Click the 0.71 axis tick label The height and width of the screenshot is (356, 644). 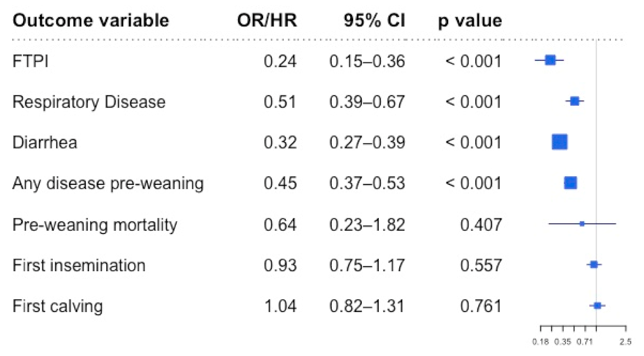tap(583, 341)
